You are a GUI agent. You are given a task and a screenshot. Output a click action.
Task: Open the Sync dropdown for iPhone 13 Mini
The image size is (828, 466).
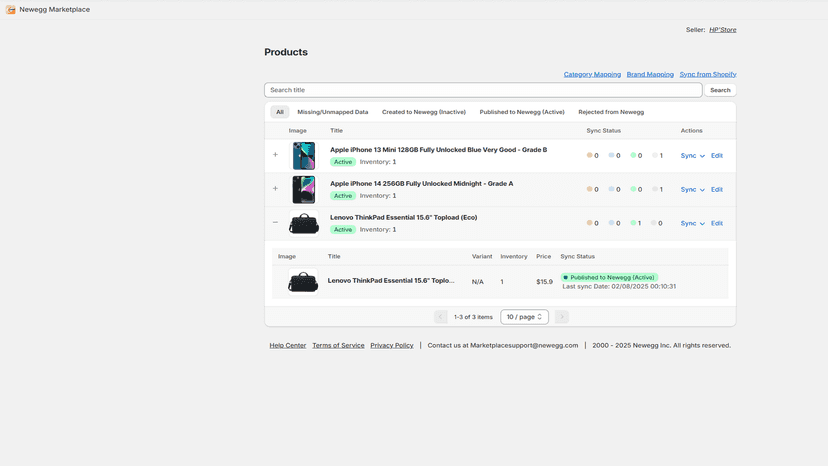click(x=692, y=156)
